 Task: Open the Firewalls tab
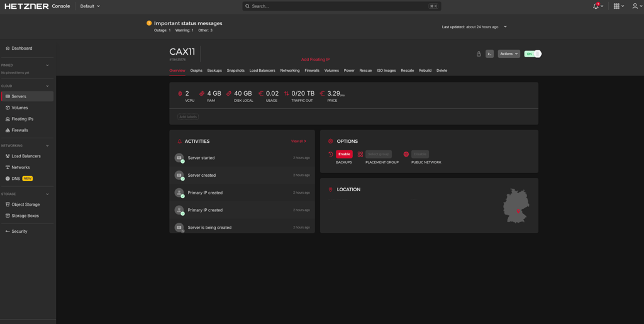(x=312, y=70)
